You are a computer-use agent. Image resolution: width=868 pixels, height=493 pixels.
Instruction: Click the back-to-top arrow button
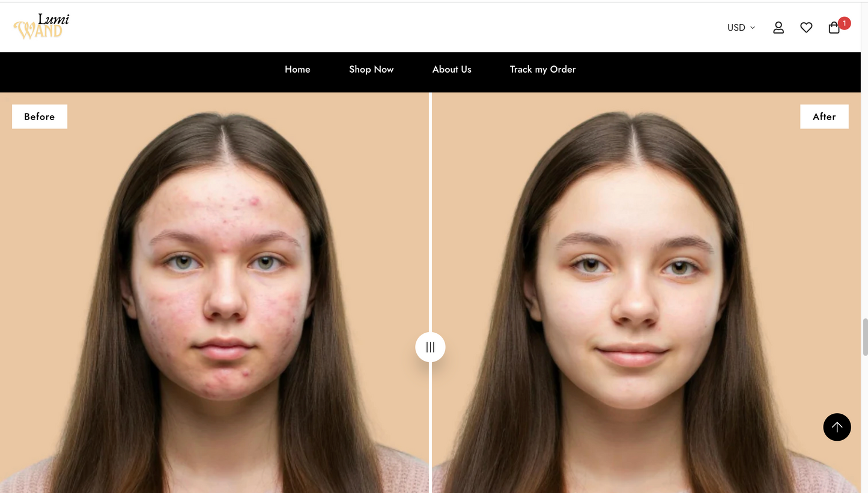[x=837, y=427]
